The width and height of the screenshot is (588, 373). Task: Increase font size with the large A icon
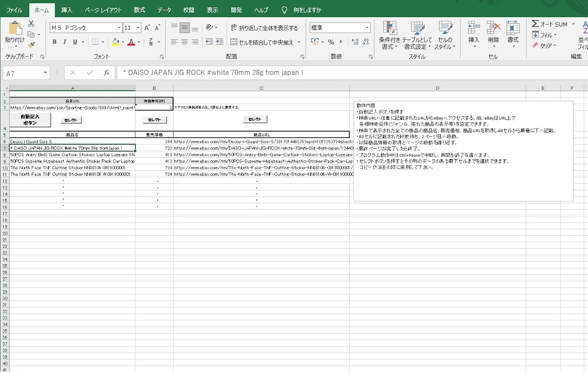147,28
